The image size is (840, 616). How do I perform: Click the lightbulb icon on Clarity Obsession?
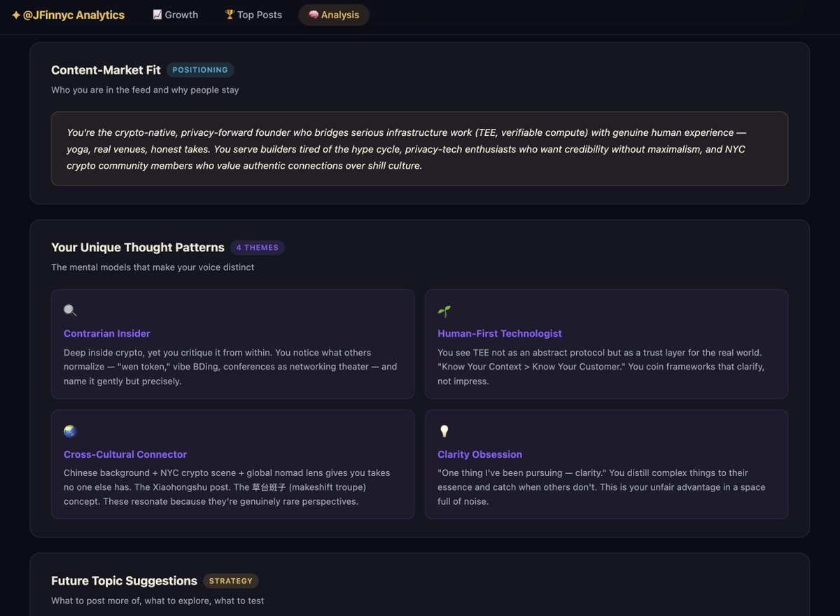coord(444,431)
